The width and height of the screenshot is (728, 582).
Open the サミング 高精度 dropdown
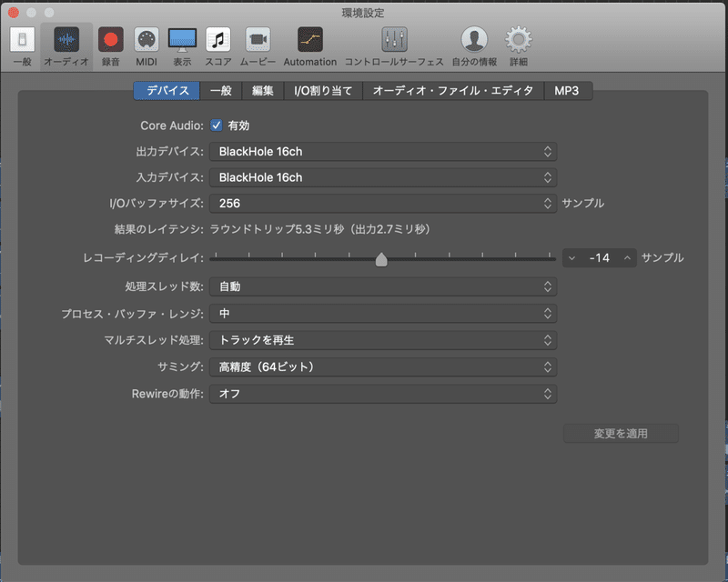pyautogui.click(x=383, y=367)
